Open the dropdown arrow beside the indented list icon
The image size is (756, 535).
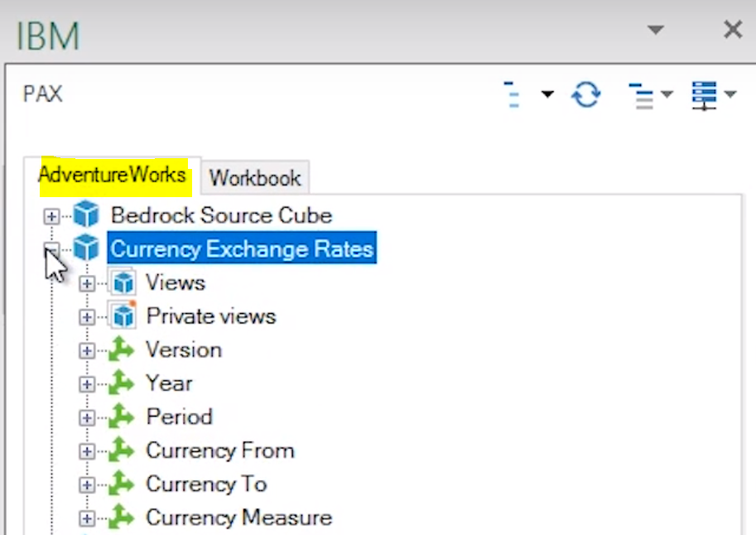pyautogui.click(x=667, y=94)
